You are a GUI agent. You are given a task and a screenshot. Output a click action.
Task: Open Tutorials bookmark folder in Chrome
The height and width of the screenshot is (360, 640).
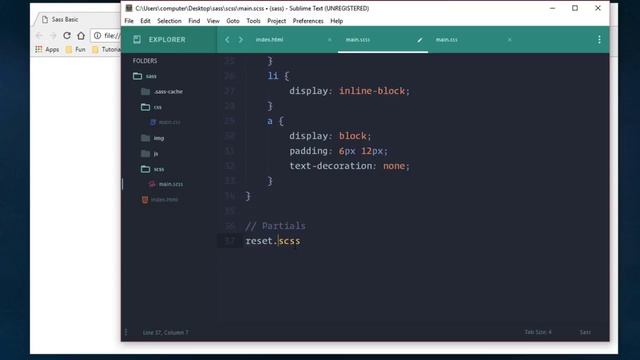pos(107,49)
